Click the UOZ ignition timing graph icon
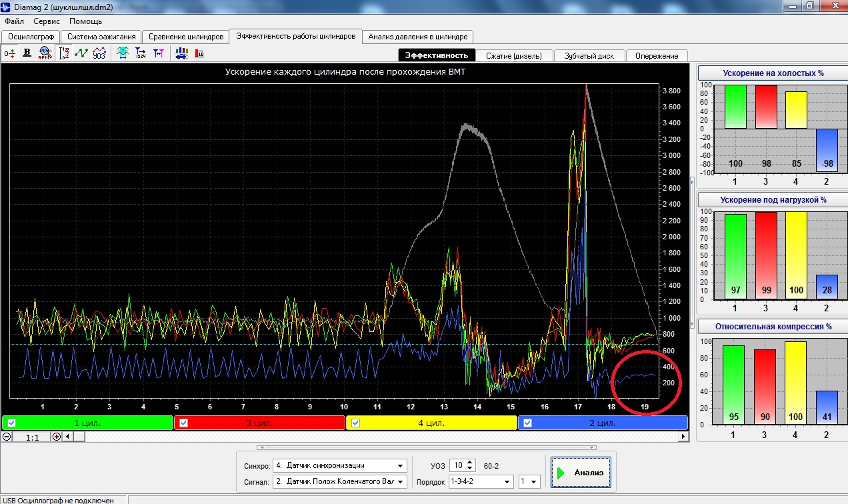The height and width of the screenshot is (504, 848). tap(99, 53)
